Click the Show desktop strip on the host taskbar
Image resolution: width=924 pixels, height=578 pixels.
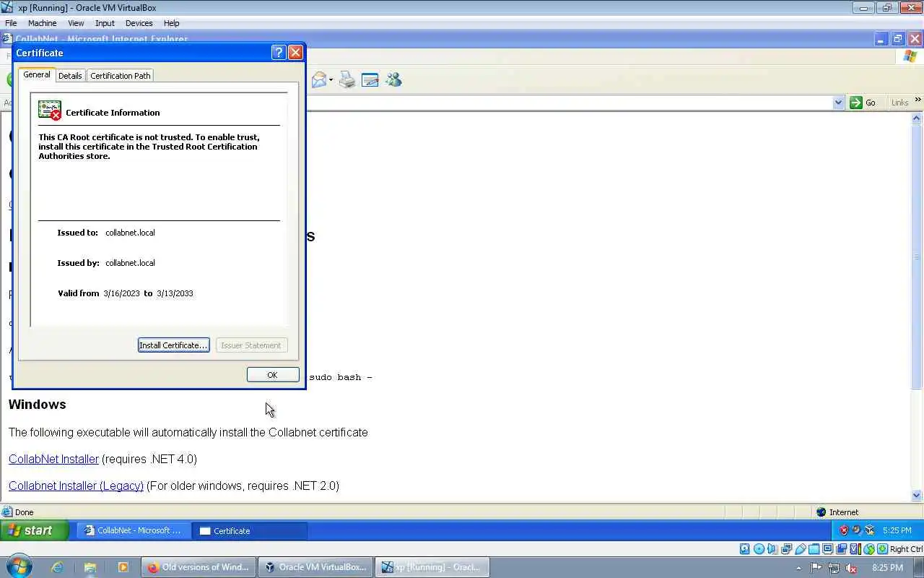(920, 567)
